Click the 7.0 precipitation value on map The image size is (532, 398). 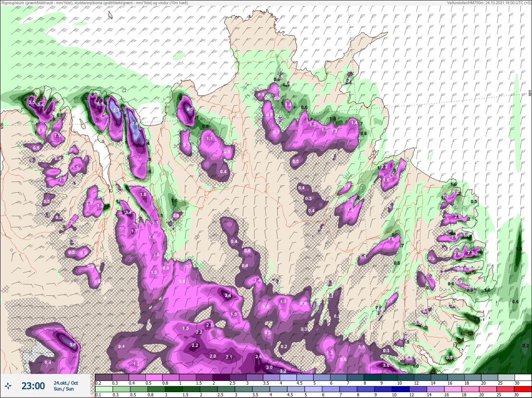point(135,124)
